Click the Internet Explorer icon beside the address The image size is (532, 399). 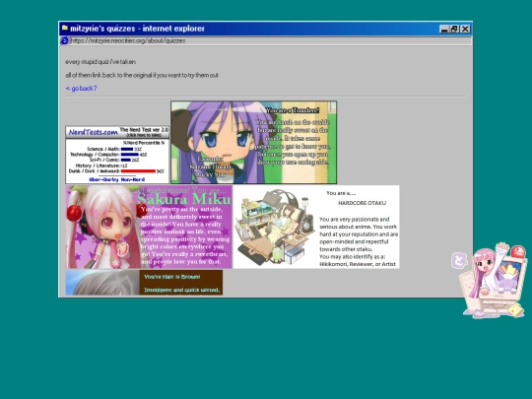64,40
